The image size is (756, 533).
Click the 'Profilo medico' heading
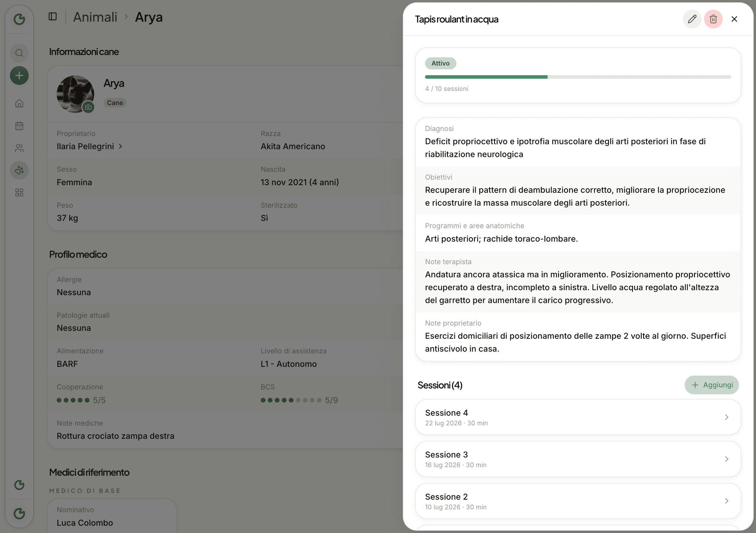[78, 254]
